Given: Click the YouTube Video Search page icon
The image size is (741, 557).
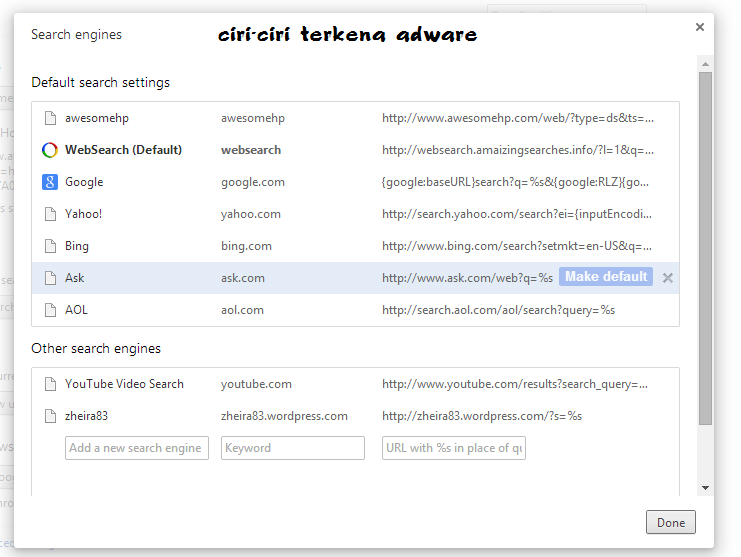Looking at the screenshot, I should 50,384.
